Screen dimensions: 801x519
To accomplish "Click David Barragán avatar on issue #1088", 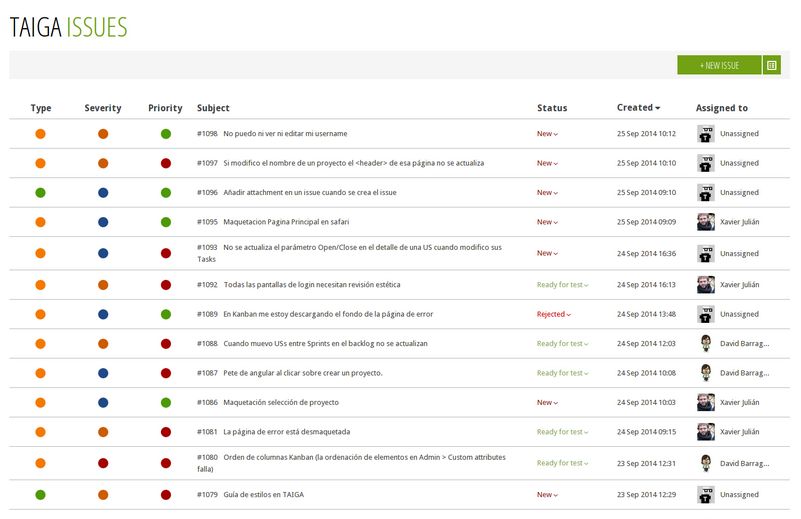I will click(x=706, y=344).
